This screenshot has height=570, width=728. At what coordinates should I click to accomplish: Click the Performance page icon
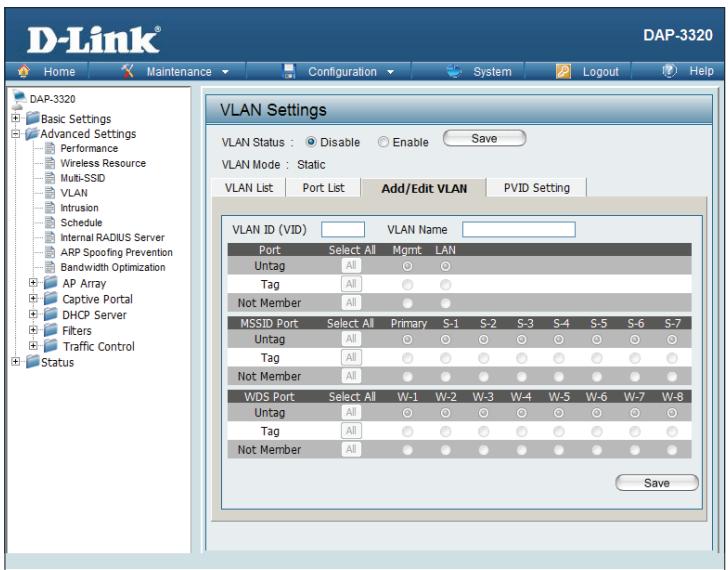(x=50, y=148)
